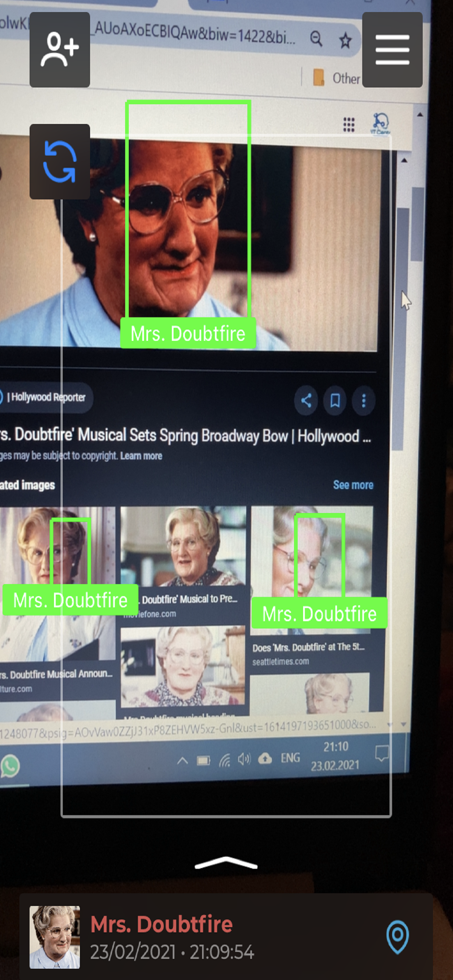
Task: Click the battery tray icon
Action: [203, 761]
